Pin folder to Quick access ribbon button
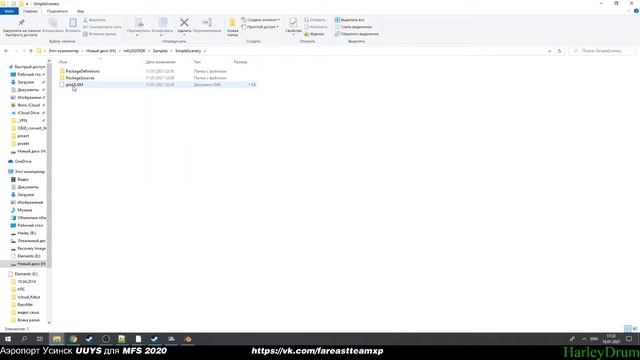Viewport: 640px width, 360px height. point(21,27)
